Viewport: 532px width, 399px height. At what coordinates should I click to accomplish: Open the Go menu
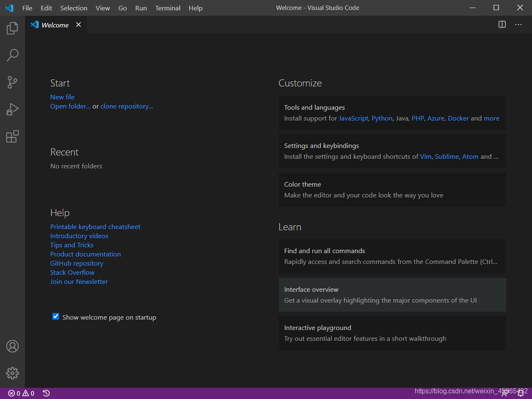tap(123, 8)
